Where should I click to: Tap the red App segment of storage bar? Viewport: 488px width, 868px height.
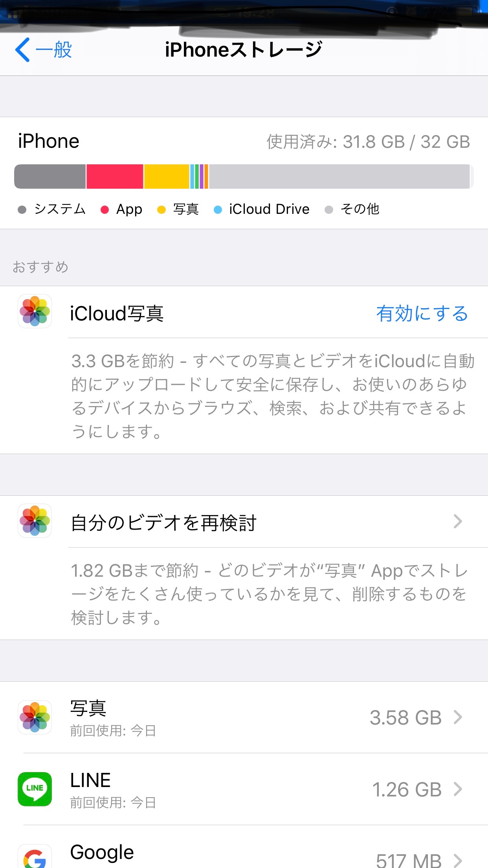115,177
